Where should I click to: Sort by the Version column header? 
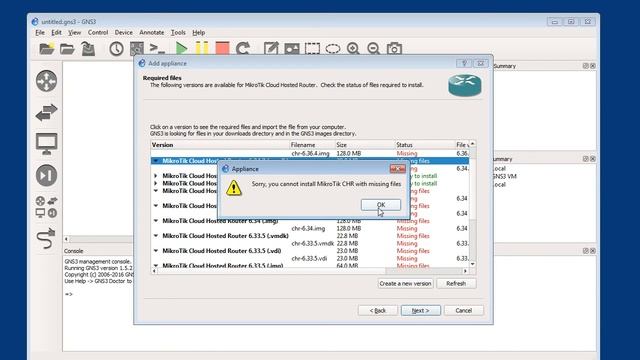[220, 145]
